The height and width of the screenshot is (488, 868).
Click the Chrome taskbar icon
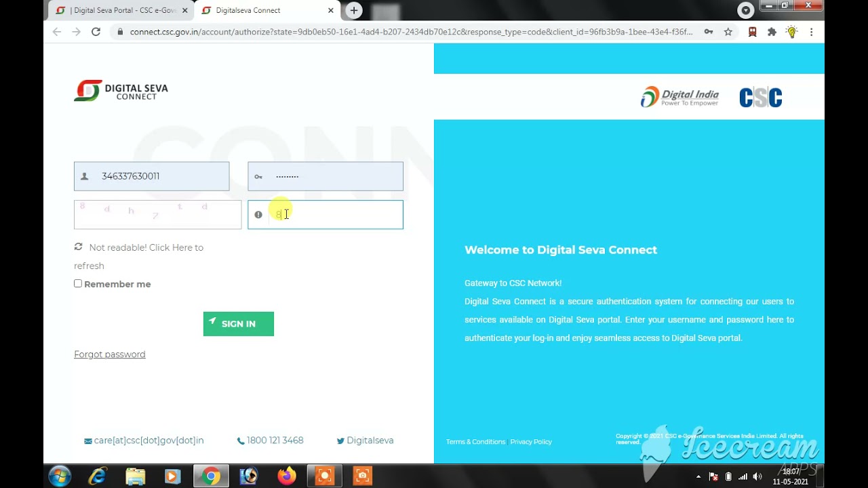211,476
